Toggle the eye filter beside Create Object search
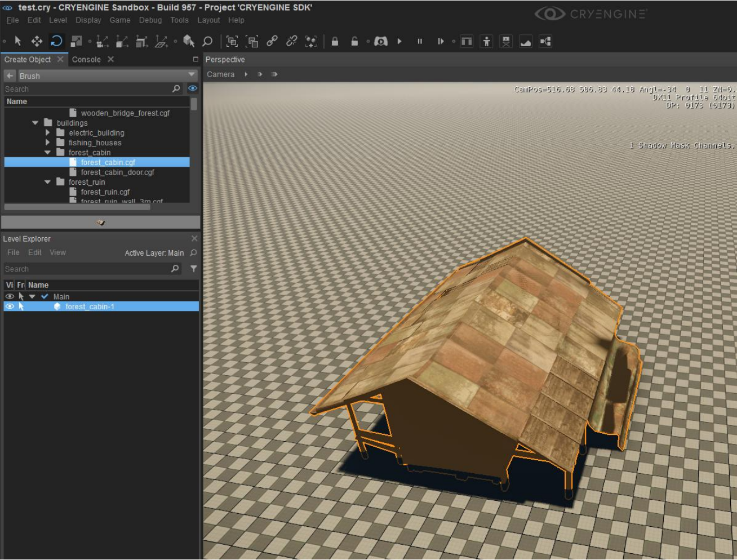The height and width of the screenshot is (560, 737). click(193, 88)
